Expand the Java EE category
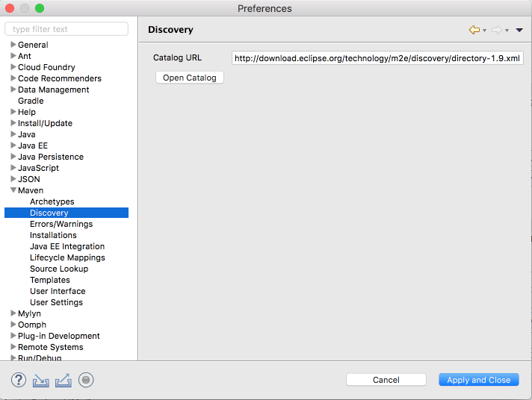 pos(13,146)
